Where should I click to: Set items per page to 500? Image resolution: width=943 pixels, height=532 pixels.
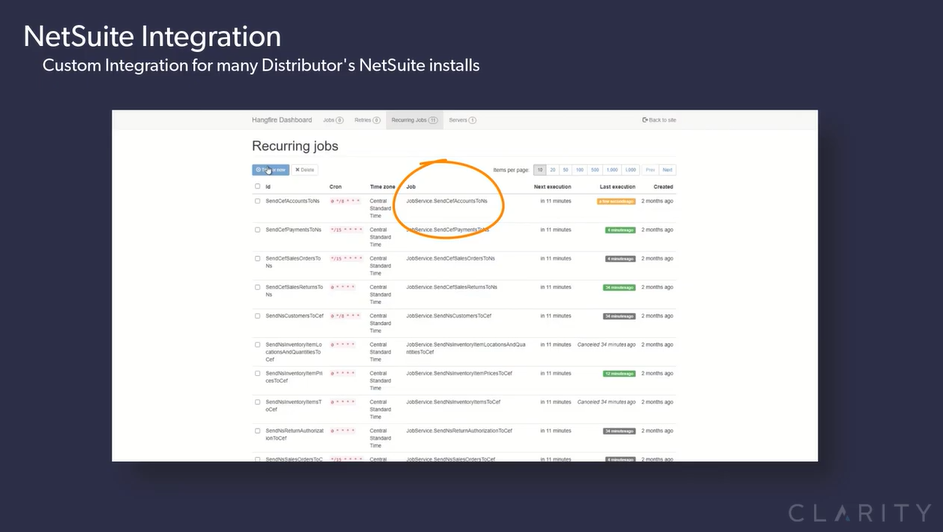click(x=595, y=170)
